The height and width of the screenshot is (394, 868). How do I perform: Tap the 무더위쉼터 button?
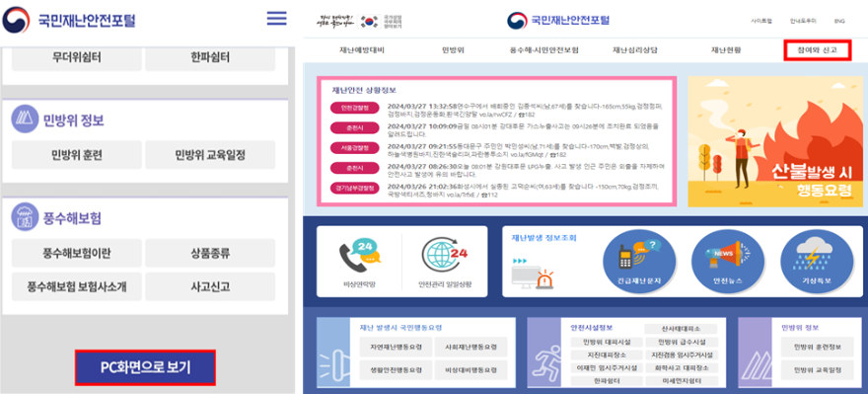[x=77, y=58]
